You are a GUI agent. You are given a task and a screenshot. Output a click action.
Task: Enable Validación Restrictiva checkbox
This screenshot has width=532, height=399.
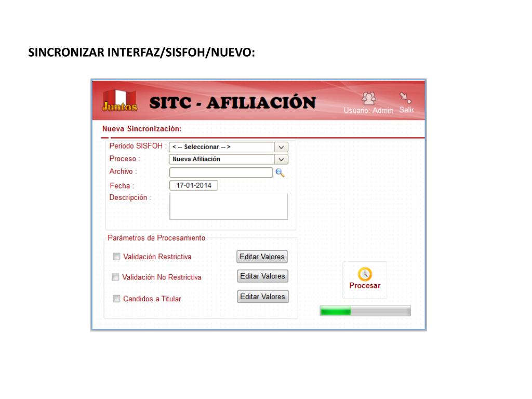coord(116,257)
